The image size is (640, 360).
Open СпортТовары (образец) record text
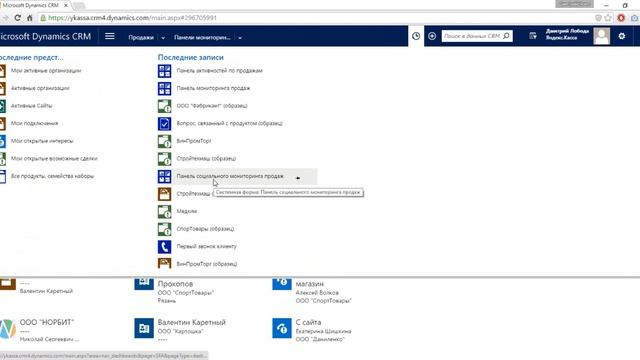205,229
